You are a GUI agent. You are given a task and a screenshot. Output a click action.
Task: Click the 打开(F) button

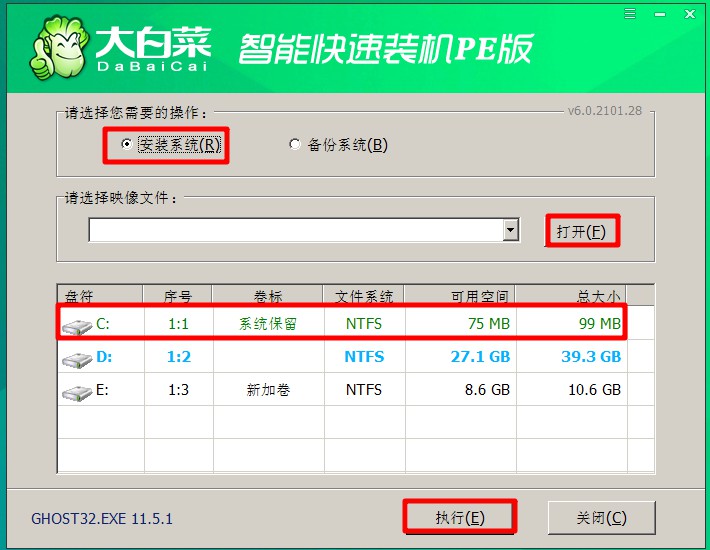pyautogui.click(x=581, y=231)
